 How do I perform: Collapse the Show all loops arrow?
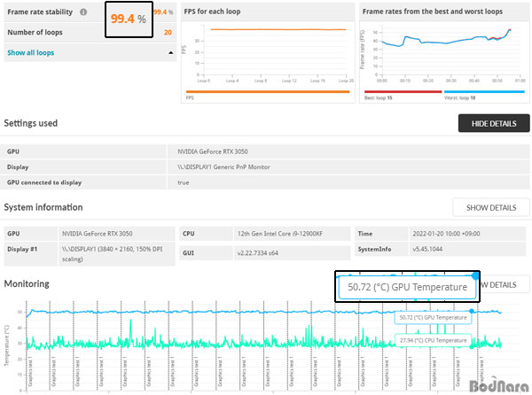tap(170, 52)
